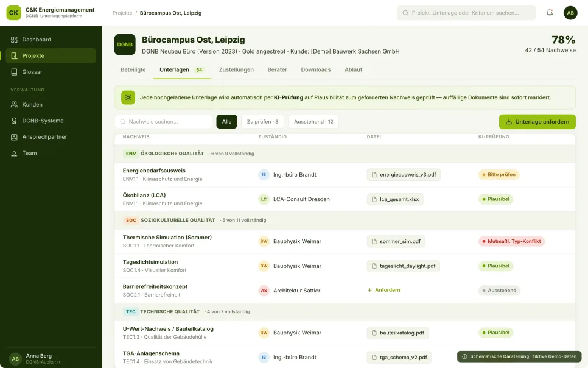Open the Tageslichtsimulation entry

tap(150, 262)
